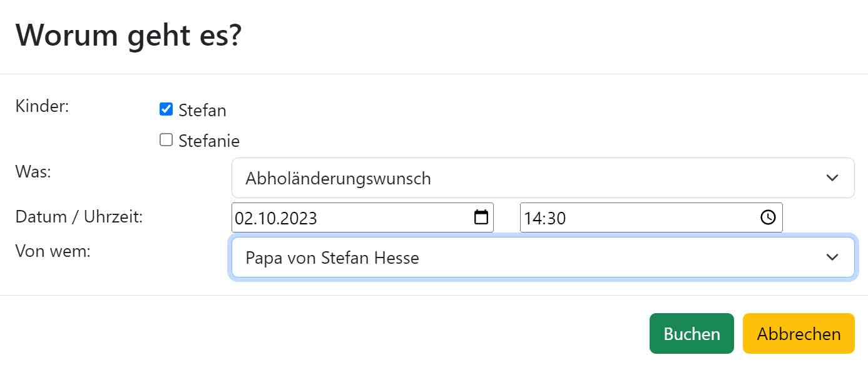This screenshot has width=868, height=365.
Task: Check the Stefanie checkbox
Action: pyautogui.click(x=165, y=139)
